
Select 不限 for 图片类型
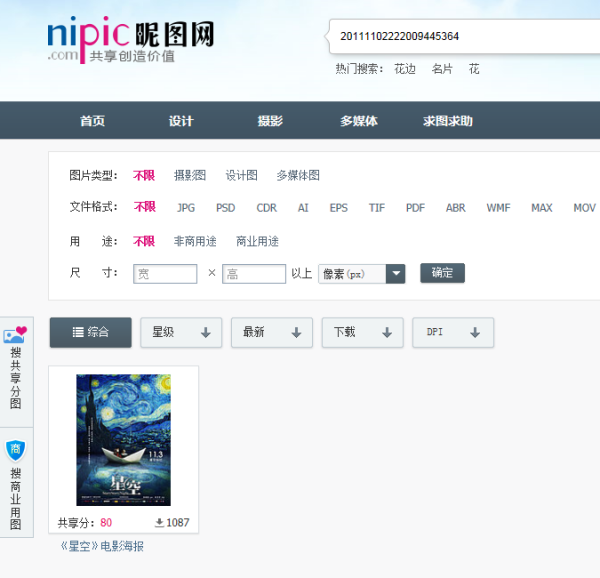coord(144,176)
